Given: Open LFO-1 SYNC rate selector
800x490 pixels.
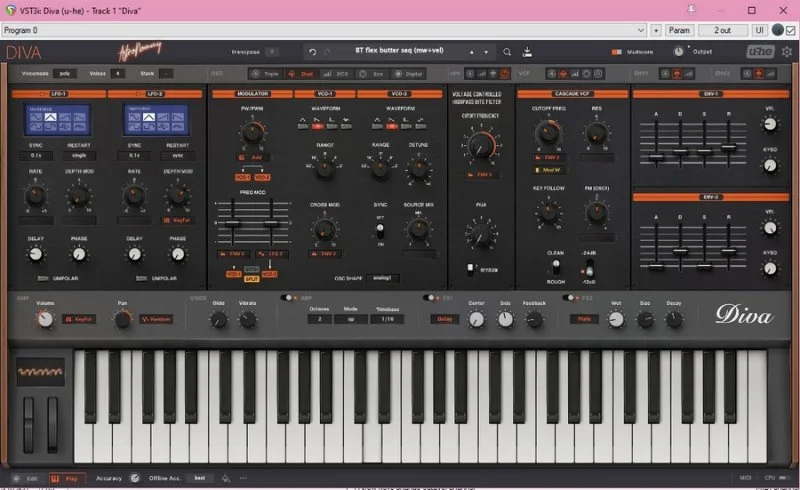Looking at the screenshot, I should click(36, 155).
